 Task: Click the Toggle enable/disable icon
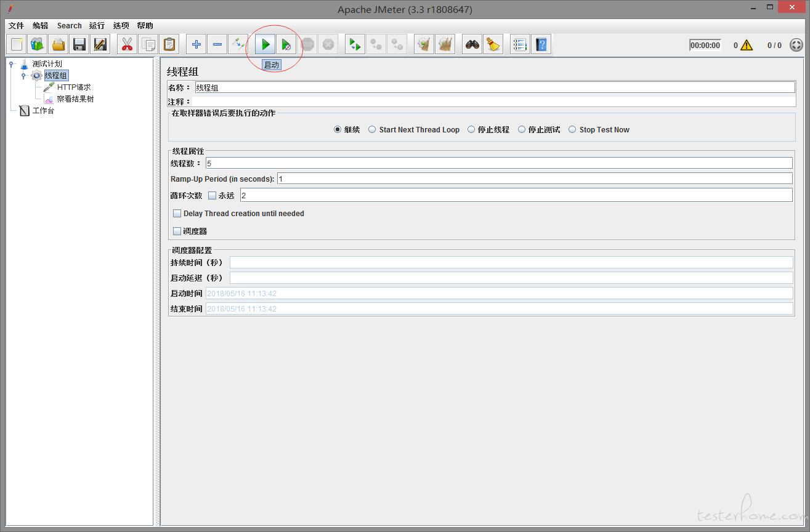pyautogui.click(x=238, y=44)
